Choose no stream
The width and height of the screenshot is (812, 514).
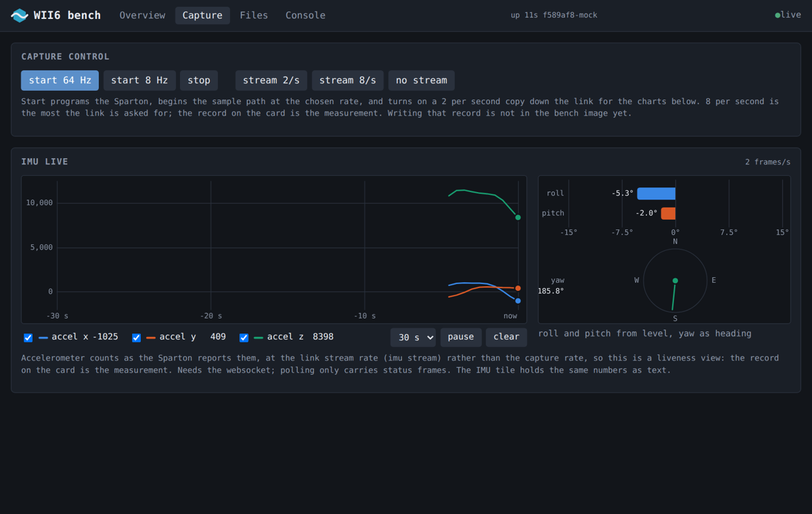pyautogui.click(x=422, y=80)
